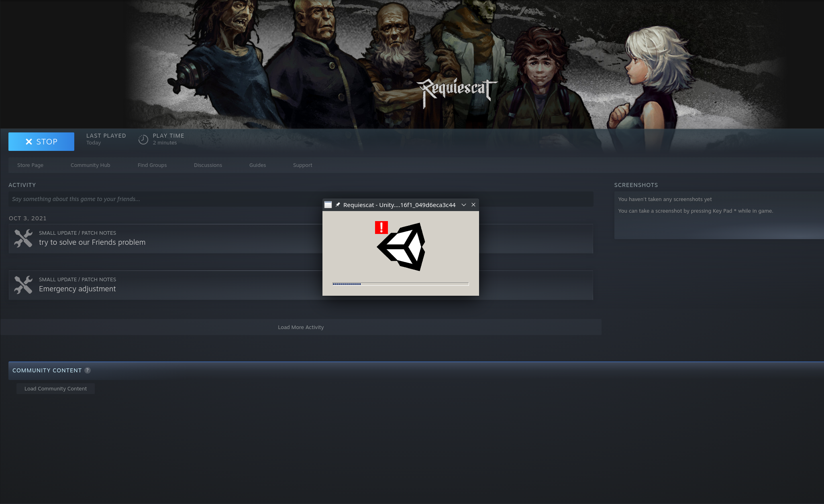This screenshot has height=504, width=824.
Task: Open window menu icon of Requiescat window
Action: tap(328, 205)
